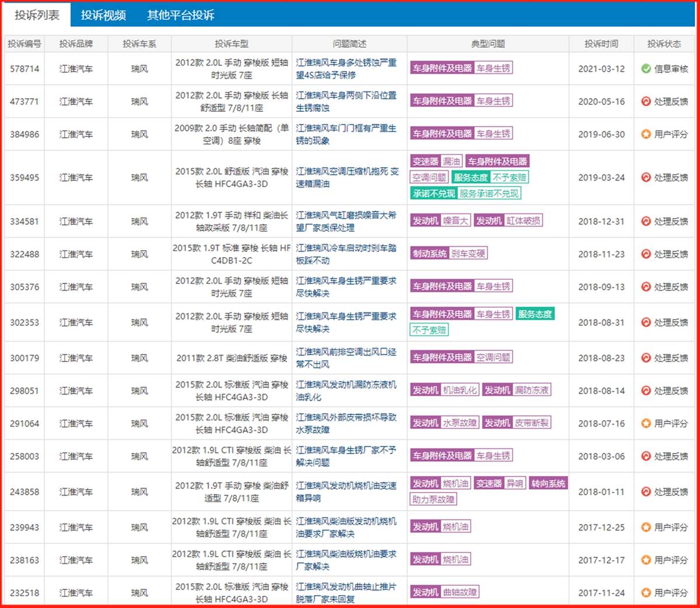Click the 服务承诺不兑现 tag
The height and width of the screenshot is (608, 700).
tap(488, 194)
